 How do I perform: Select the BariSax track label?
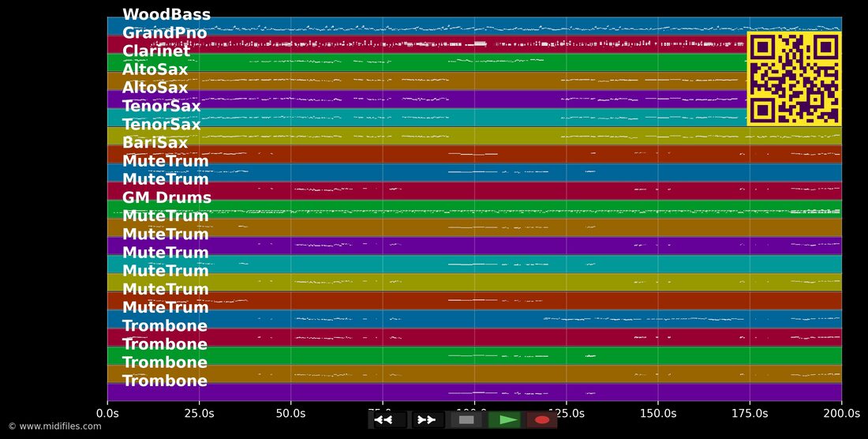pyautogui.click(x=155, y=143)
